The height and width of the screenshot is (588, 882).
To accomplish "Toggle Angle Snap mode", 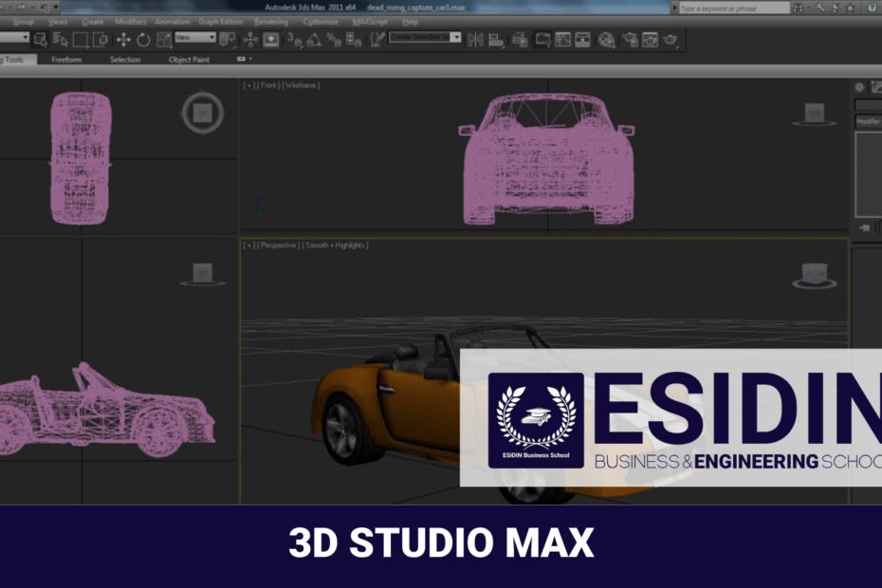I will (x=313, y=40).
